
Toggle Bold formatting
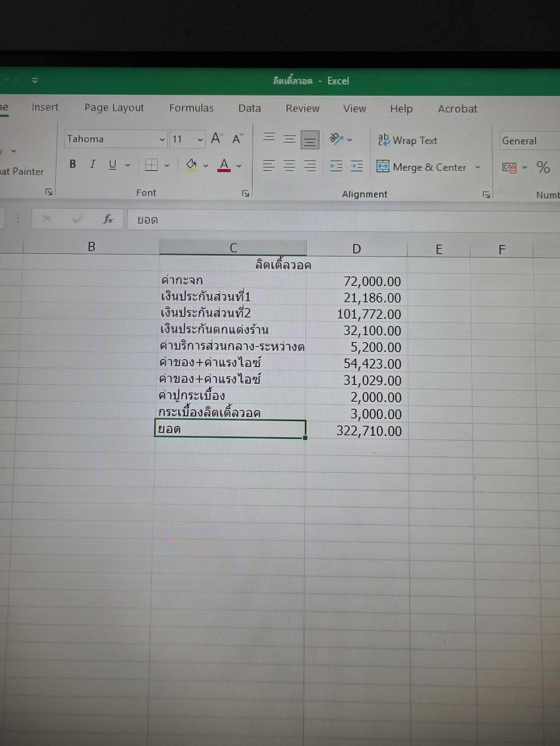(73, 164)
